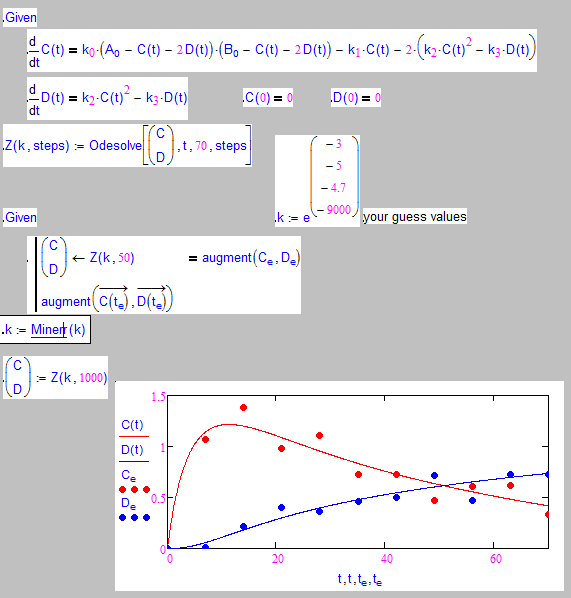Click the dC(t)/dt differential equation region
Image resolution: width=571 pixels, height=598 pixels.
[282, 50]
